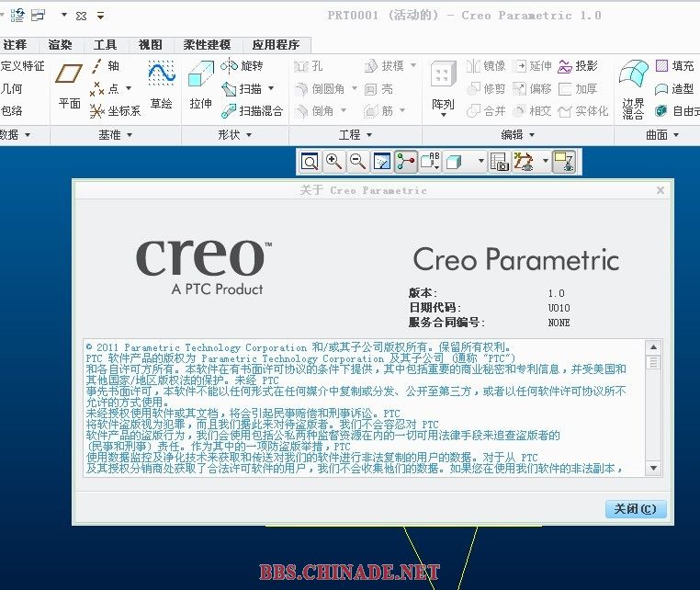
Task: Open the display style dropdown arrow
Action: [480, 161]
